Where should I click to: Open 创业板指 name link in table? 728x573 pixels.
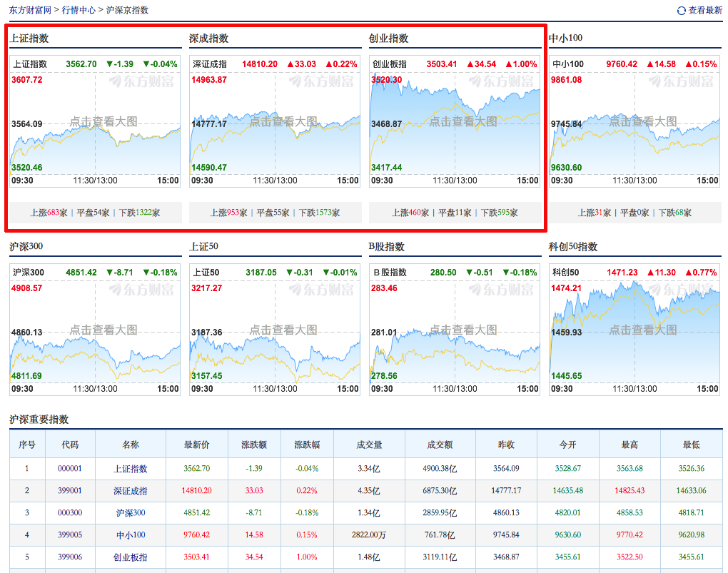(x=131, y=557)
